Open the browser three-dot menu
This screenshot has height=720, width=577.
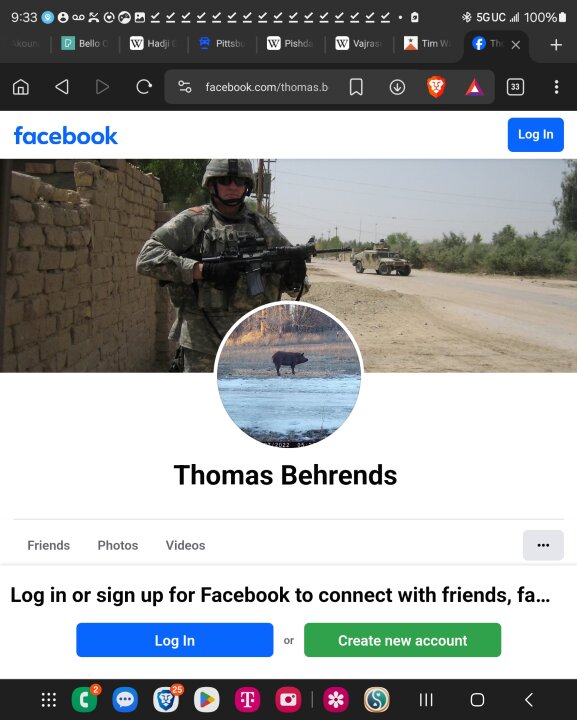click(x=556, y=87)
